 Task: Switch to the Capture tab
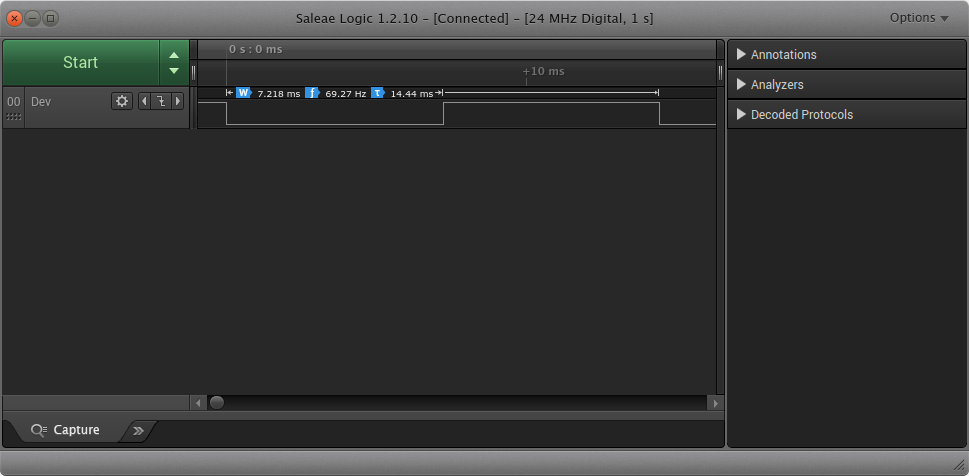point(65,430)
